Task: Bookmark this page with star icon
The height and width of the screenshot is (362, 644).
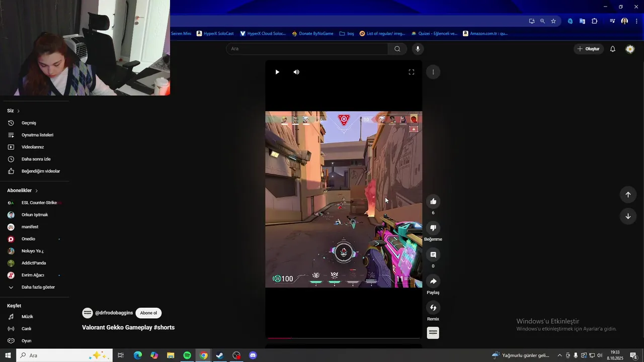Action: [553, 21]
